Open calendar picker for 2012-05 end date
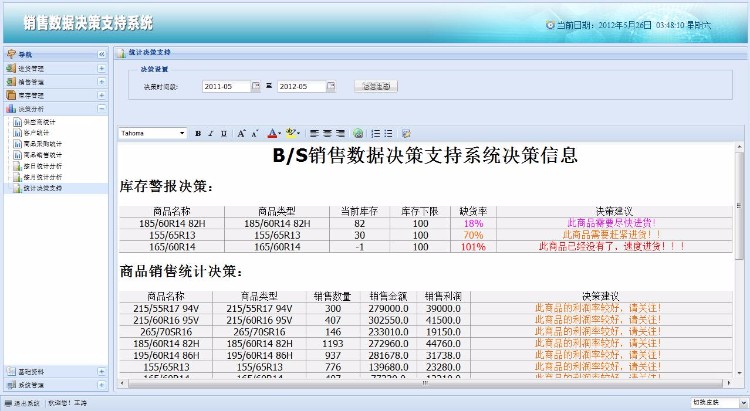This screenshot has width=750, height=411. point(331,87)
